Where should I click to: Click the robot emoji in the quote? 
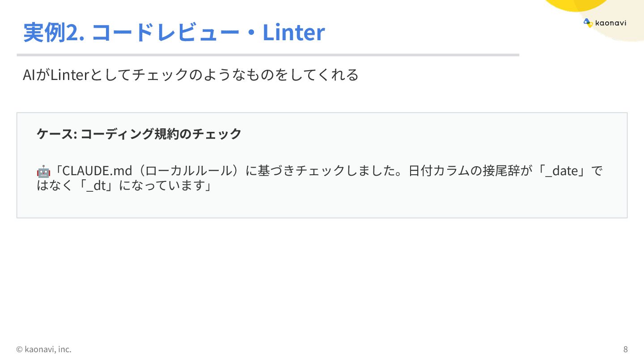(x=43, y=171)
